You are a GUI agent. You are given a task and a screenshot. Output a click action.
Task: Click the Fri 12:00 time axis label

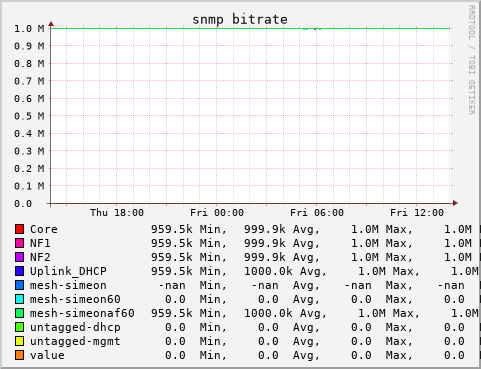point(417,213)
